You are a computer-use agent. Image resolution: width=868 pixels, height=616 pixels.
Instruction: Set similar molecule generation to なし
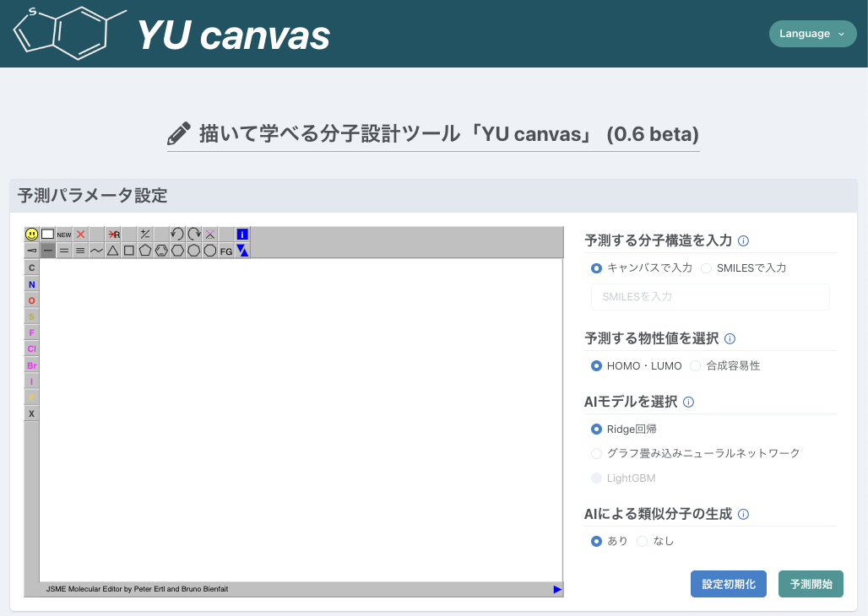(643, 541)
